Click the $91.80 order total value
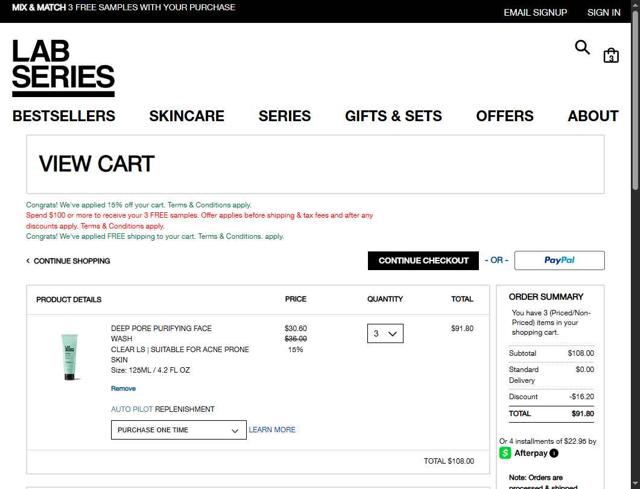Screen dimensions: 640x489 582,413
